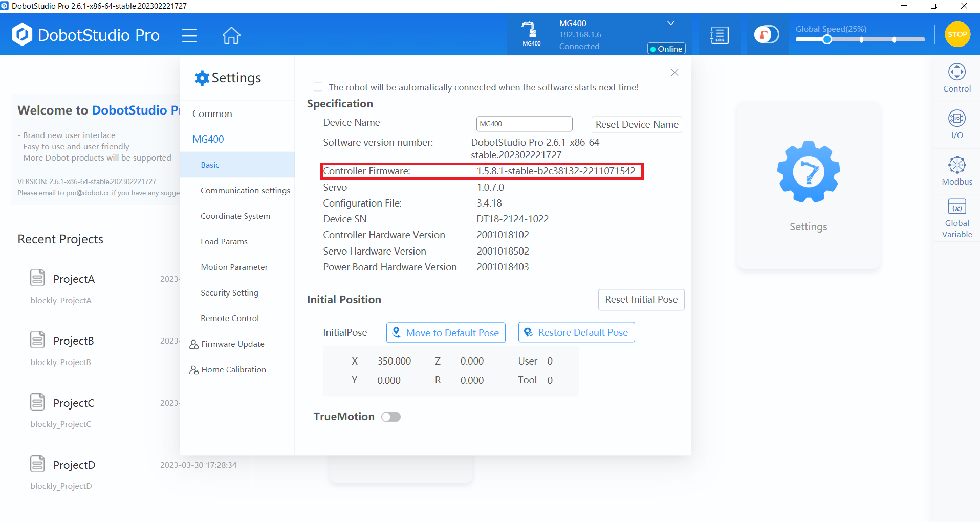Screen dimensions: 980x522
Task: Open the Motion Parameter settings page
Action: pos(234,267)
